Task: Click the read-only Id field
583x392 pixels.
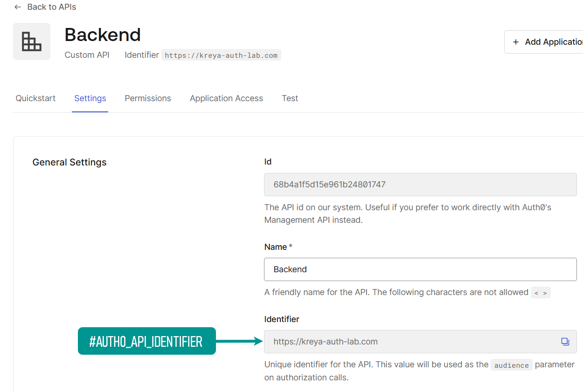Action: tap(420, 185)
